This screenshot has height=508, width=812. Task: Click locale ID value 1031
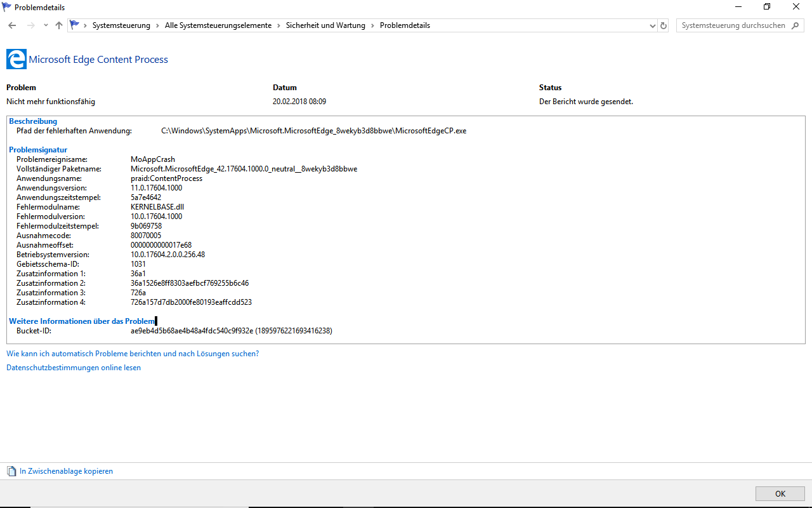click(x=138, y=264)
